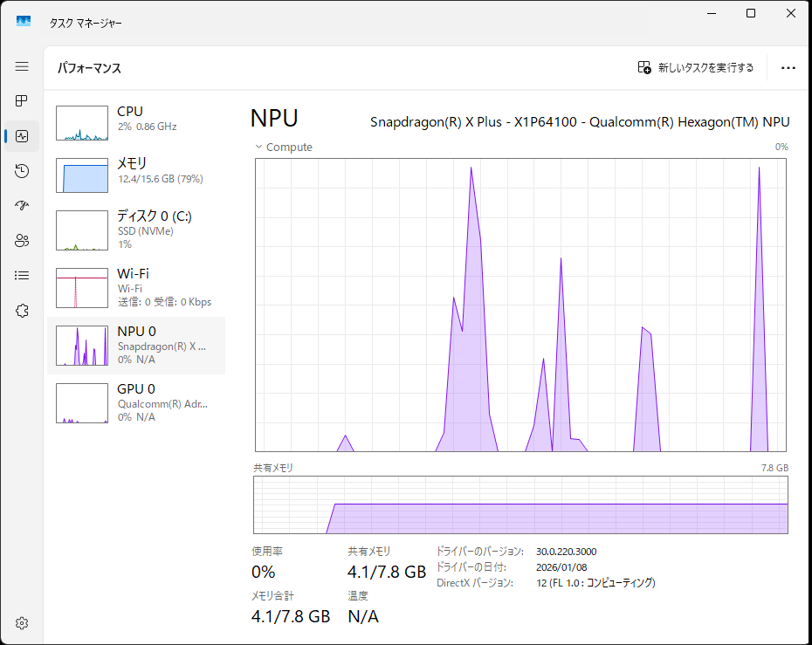Click the 送信: 0 受信: 0 Kbps text
Image resolution: width=812 pixels, height=645 pixels.
165,302
